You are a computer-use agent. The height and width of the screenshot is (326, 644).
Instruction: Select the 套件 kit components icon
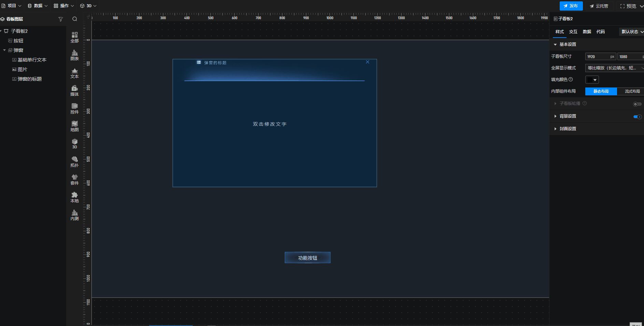[x=74, y=179]
